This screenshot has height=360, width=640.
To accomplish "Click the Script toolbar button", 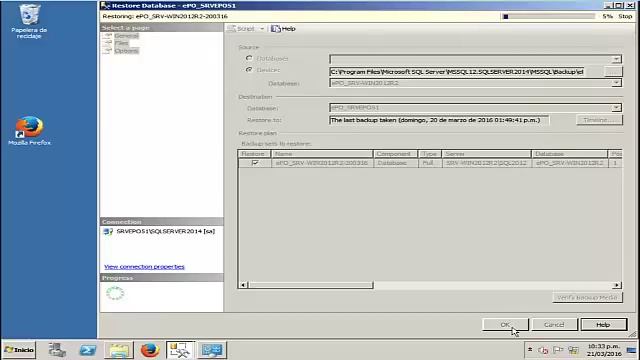I will click(241, 29).
